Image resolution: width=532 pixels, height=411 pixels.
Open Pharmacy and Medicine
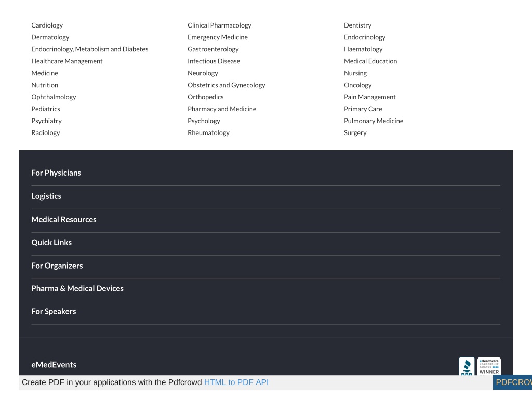(222, 109)
